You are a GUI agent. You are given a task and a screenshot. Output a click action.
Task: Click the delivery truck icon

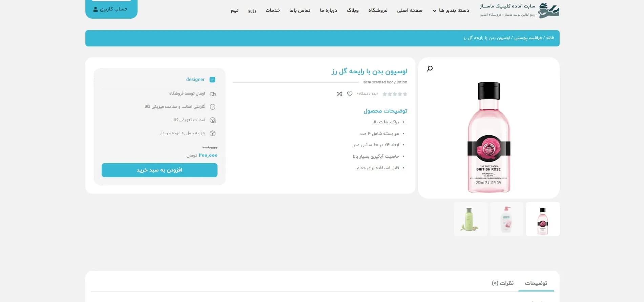[213, 94]
